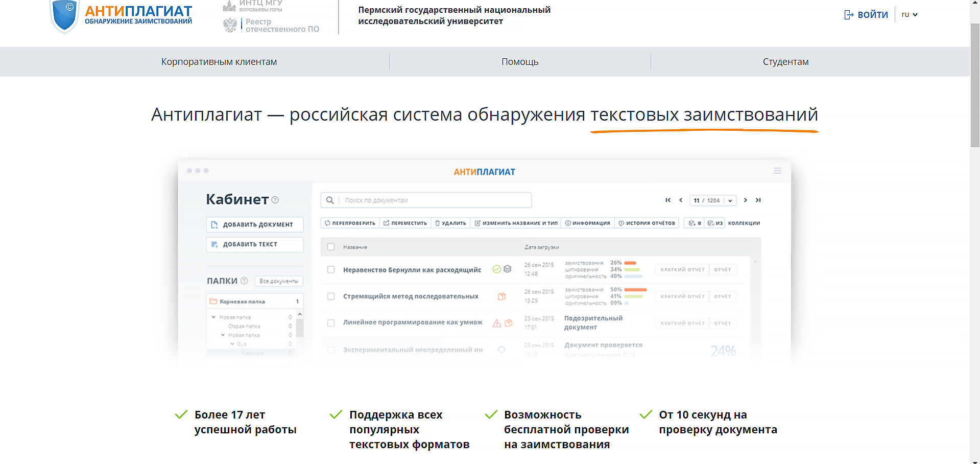
Task: Click the red 50% заимствования bar
Action: [635, 290]
